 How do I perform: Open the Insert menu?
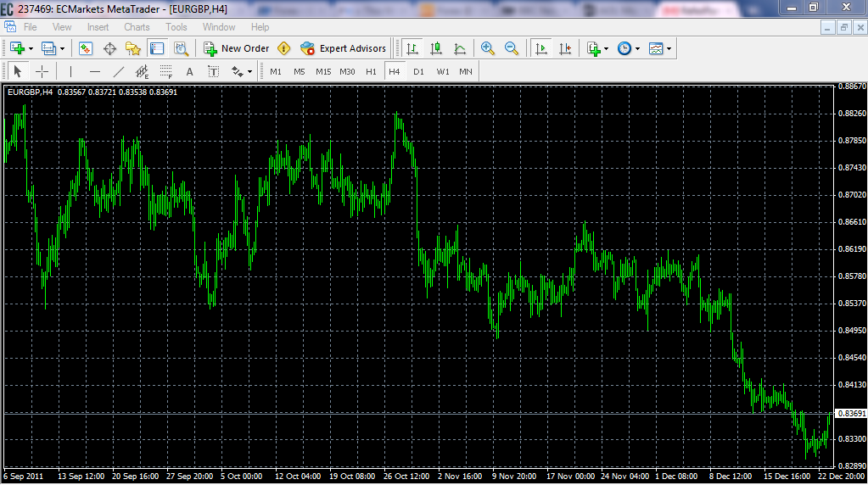[x=98, y=27]
